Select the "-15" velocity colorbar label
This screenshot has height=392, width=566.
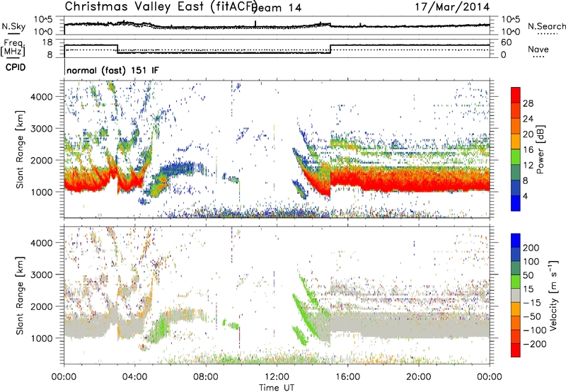click(532, 303)
